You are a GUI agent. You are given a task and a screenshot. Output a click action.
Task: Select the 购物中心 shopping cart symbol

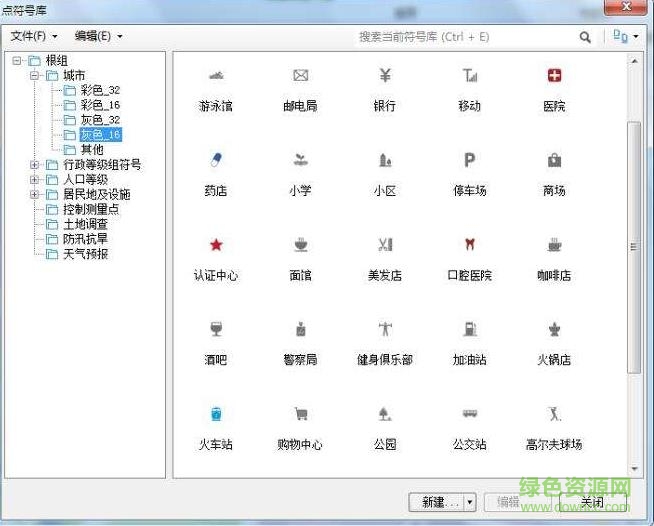pyautogui.click(x=300, y=415)
